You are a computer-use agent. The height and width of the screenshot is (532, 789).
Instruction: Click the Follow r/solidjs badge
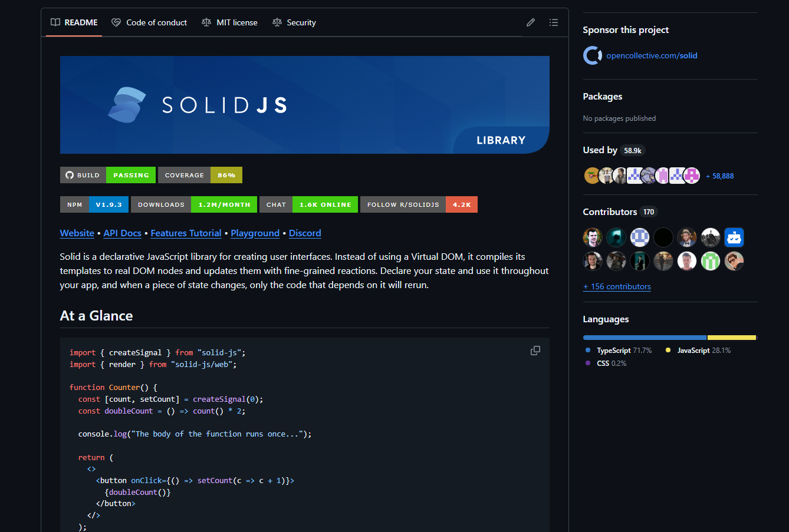(x=419, y=204)
